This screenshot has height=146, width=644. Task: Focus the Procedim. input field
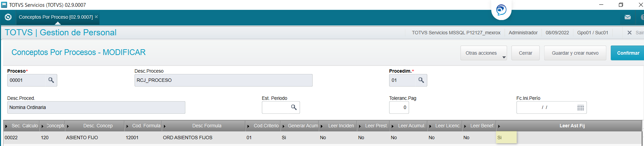[x=402, y=80]
